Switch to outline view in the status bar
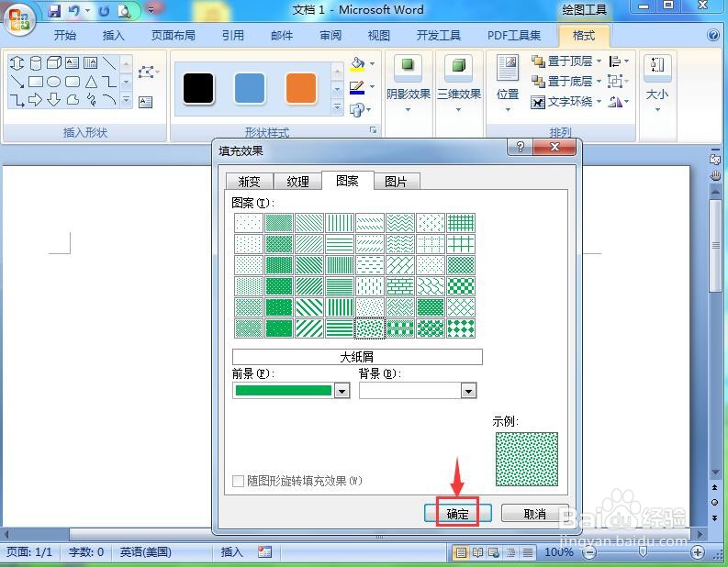Image resolution: width=728 pixels, height=567 pixels. 511,552
